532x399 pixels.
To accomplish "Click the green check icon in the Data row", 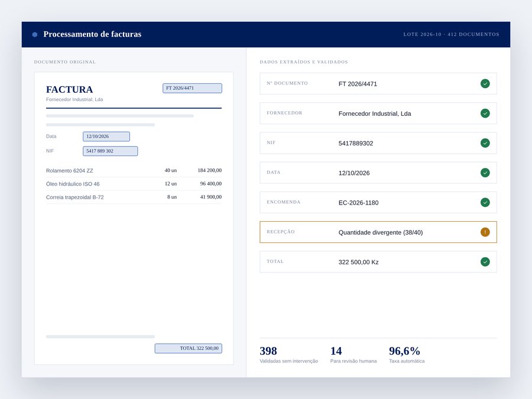I will coord(485,173).
